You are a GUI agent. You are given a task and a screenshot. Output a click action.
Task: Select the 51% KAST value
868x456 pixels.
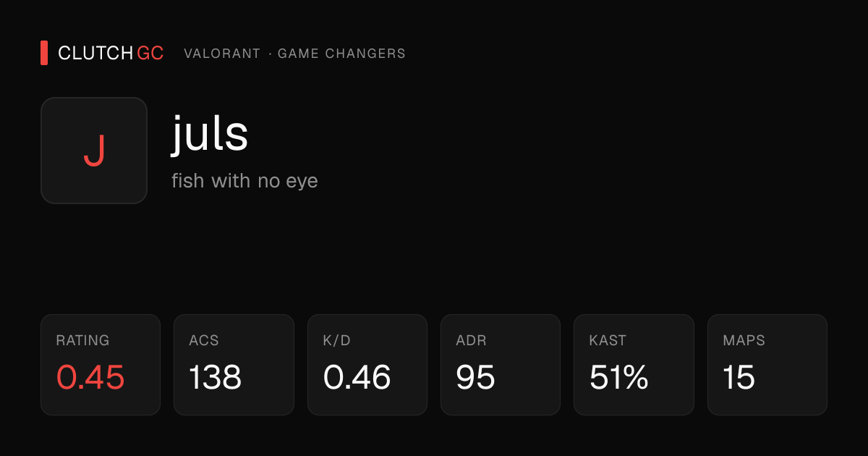(x=618, y=377)
